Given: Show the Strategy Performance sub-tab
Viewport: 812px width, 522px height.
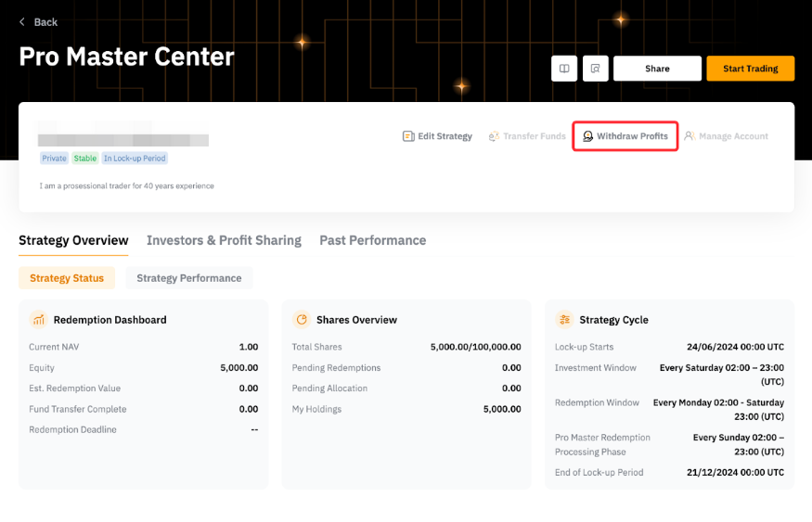Looking at the screenshot, I should coord(188,278).
